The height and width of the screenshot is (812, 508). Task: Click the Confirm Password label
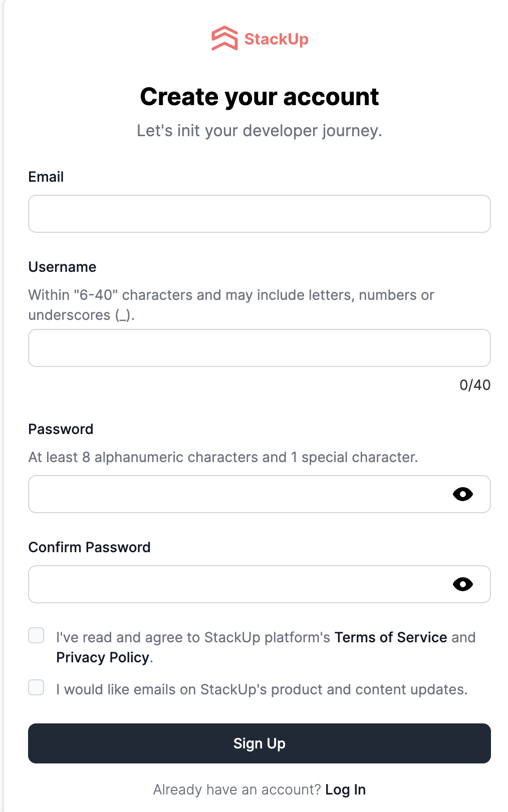click(89, 547)
